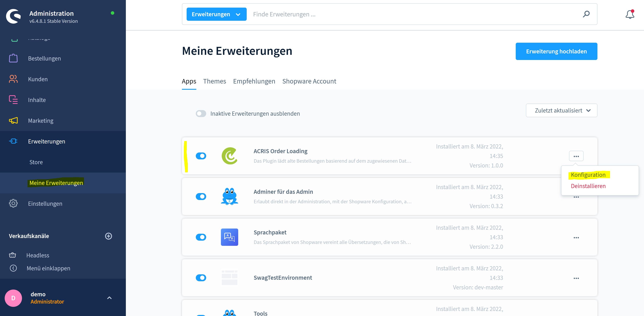Click the Einstellungen gear icon
The image size is (644, 316).
tap(13, 203)
